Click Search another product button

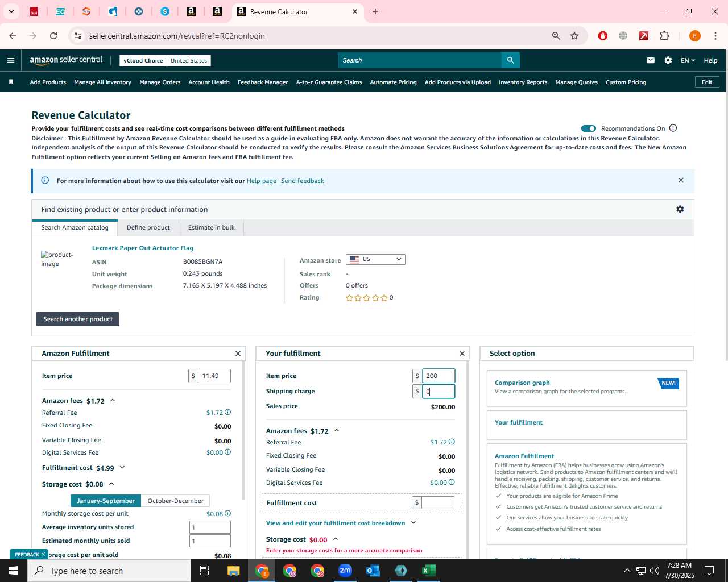[78, 319]
